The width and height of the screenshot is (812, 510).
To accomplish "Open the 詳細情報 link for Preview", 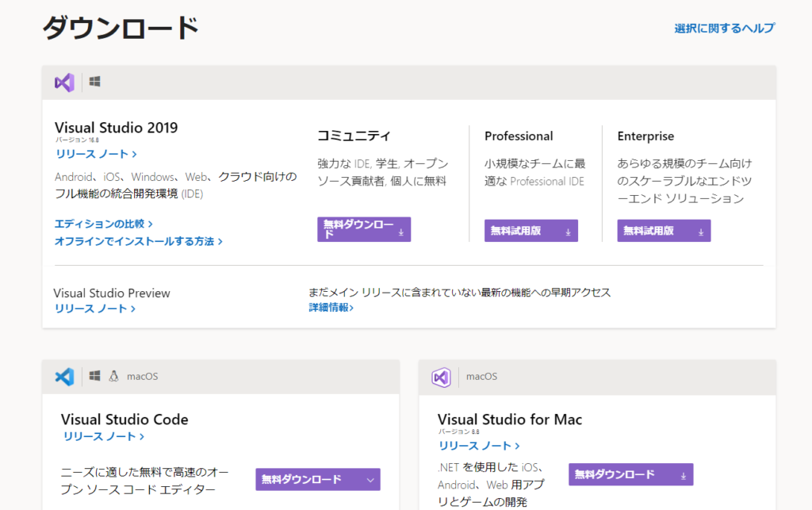I will tap(331, 308).
